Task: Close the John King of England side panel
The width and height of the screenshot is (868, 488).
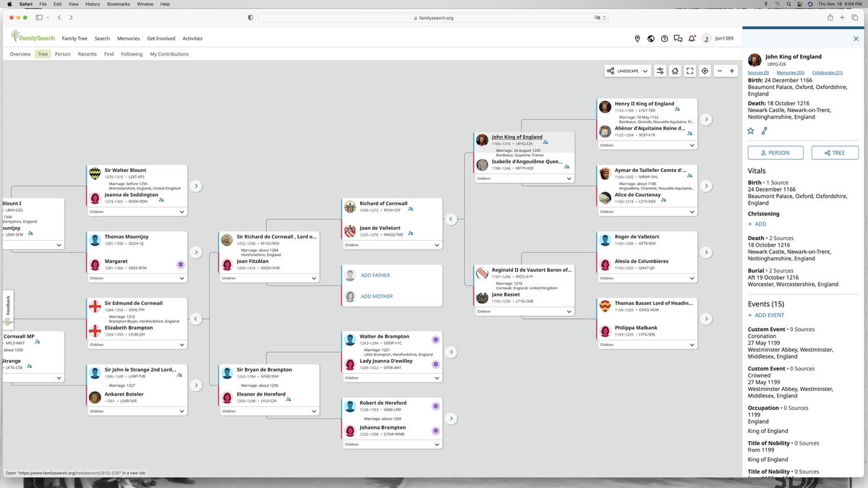Action: [857, 38]
